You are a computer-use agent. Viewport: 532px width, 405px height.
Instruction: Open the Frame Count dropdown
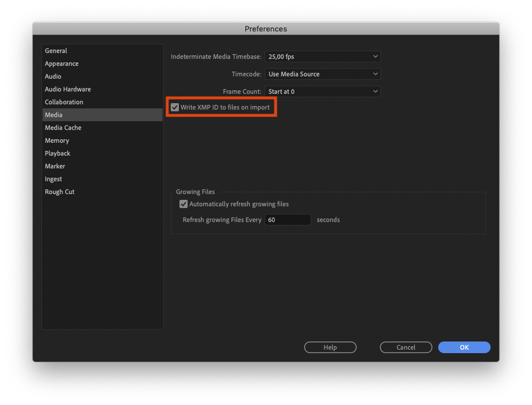click(322, 91)
